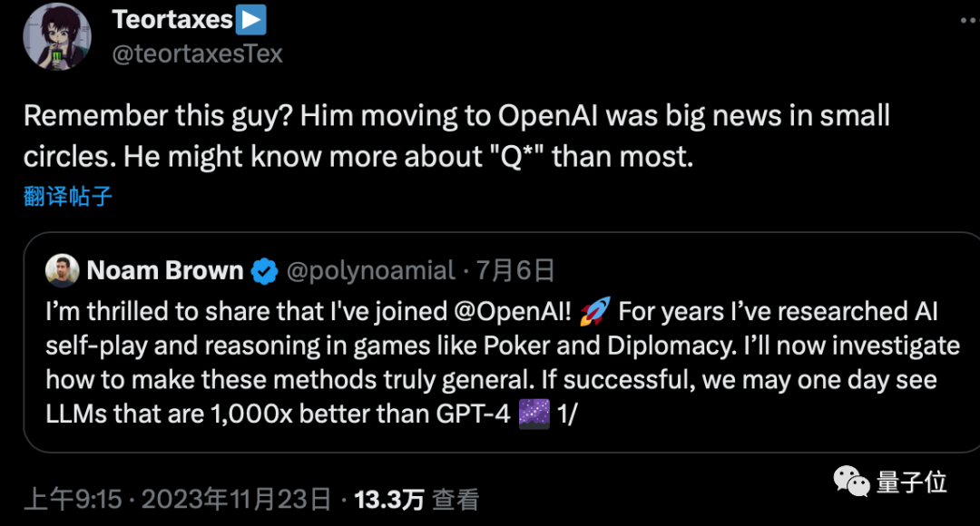Click the Teortaxes display name
980x526 pixels.
tap(172, 20)
